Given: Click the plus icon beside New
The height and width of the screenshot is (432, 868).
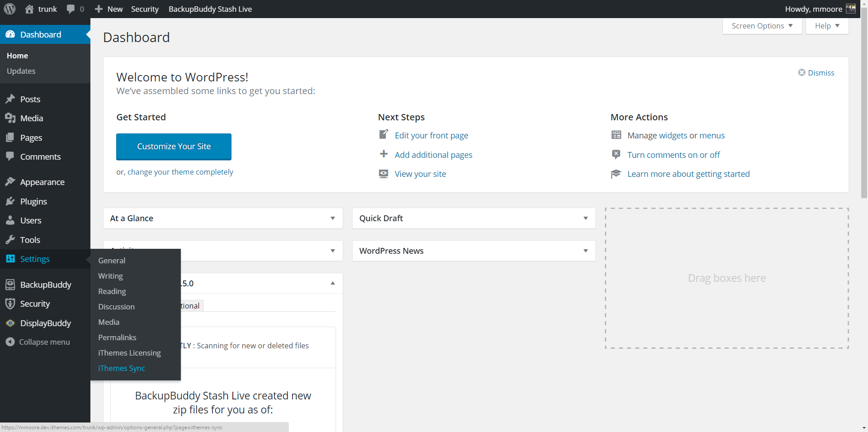Looking at the screenshot, I should [99, 9].
